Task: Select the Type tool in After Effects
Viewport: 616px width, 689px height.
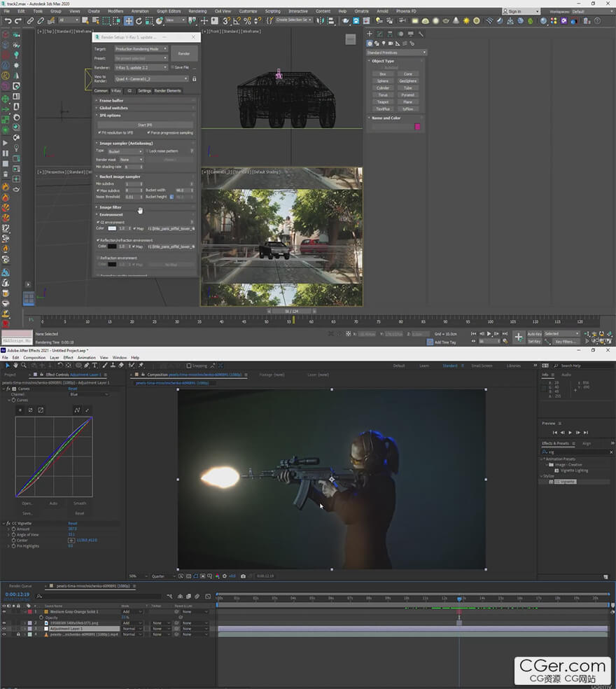Action: (94, 365)
